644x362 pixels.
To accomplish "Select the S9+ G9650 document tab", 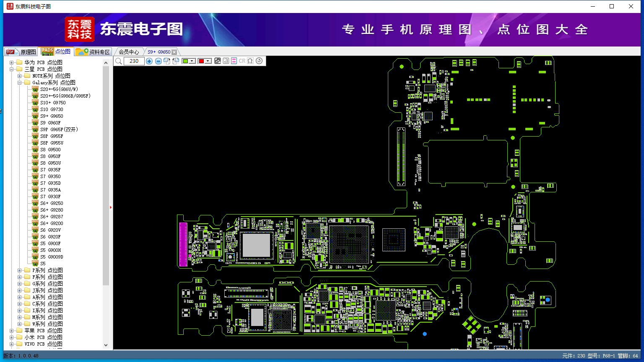I will click(x=159, y=52).
